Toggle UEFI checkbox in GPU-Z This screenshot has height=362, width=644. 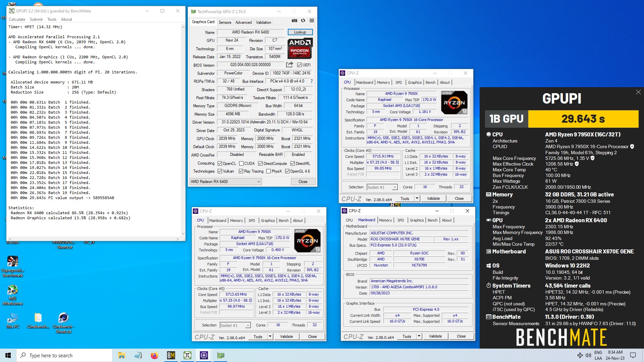pyautogui.click(x=299, y=65)
